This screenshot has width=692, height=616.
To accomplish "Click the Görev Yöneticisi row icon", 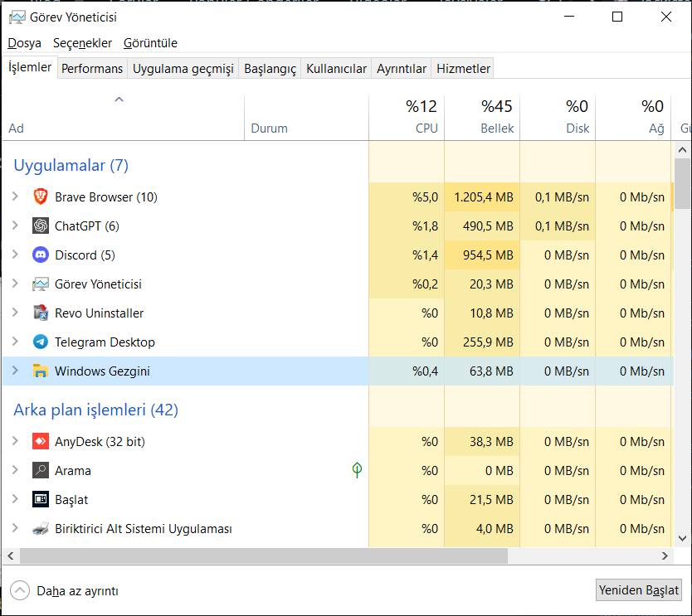I will pyautogui.click(x=41, y=284).
